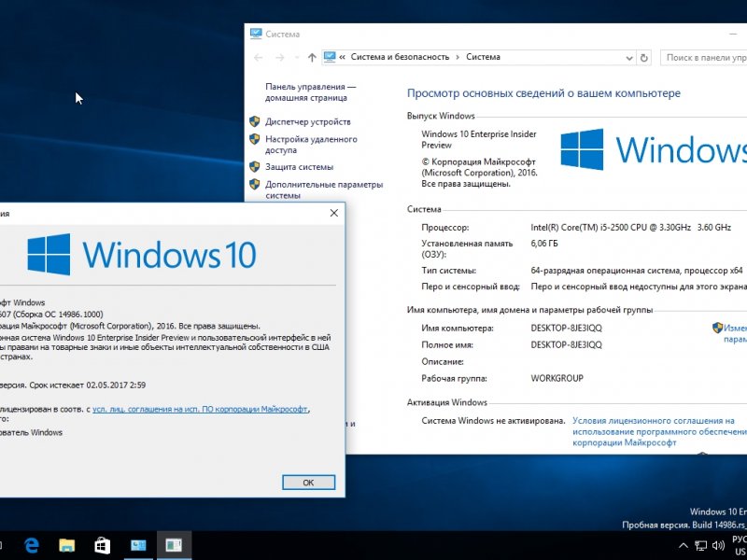
Task: Refresh the System control panel page
Action: pyautogui.click(x=644, y=58)
